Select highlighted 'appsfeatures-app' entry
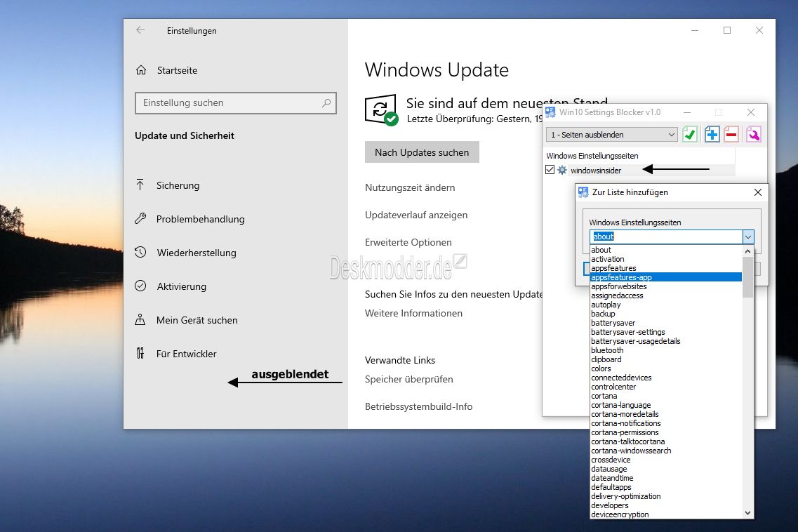 click(x=665, y=277)
